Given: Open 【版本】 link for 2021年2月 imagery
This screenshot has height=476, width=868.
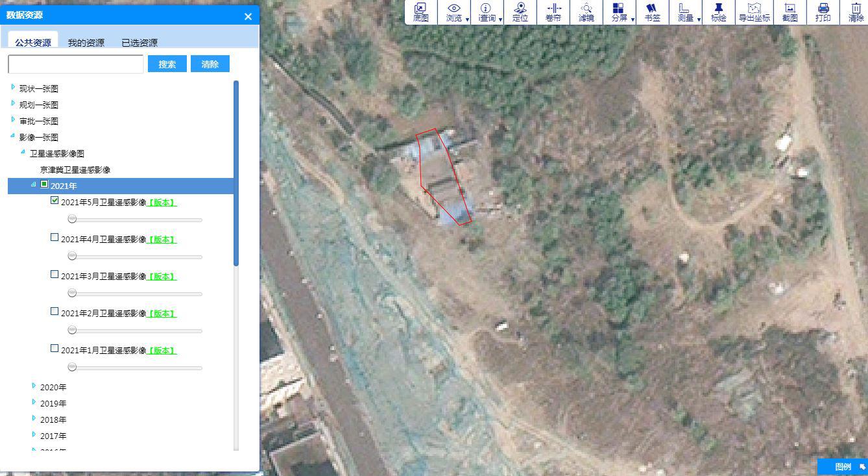Looking at the screenshot, I should pyautogui.click(x=162, y=314).
